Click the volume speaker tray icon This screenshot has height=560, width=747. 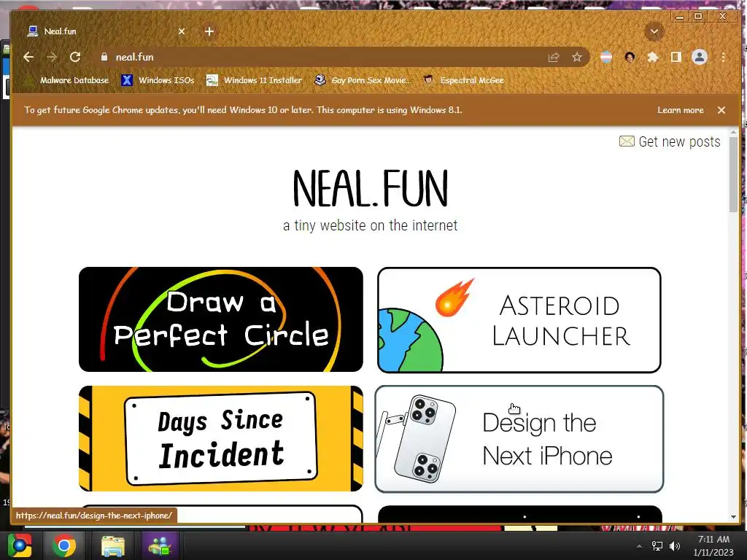click(675, 546)
